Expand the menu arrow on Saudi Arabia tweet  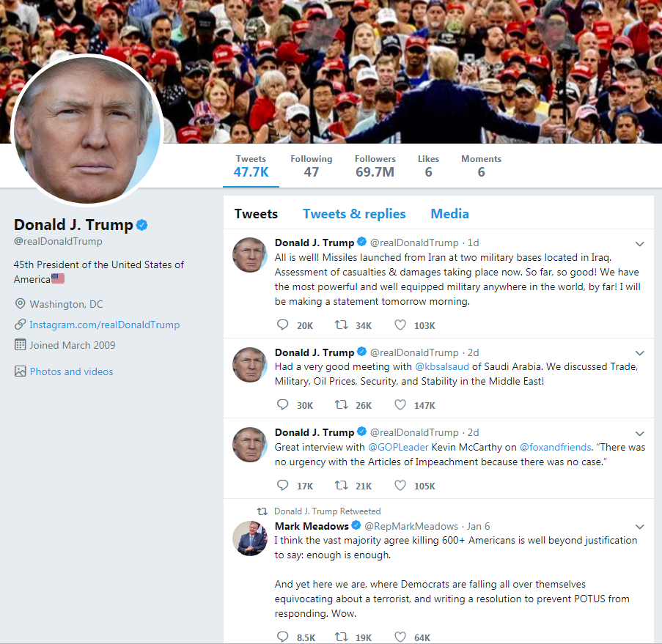tap(639, 353)
